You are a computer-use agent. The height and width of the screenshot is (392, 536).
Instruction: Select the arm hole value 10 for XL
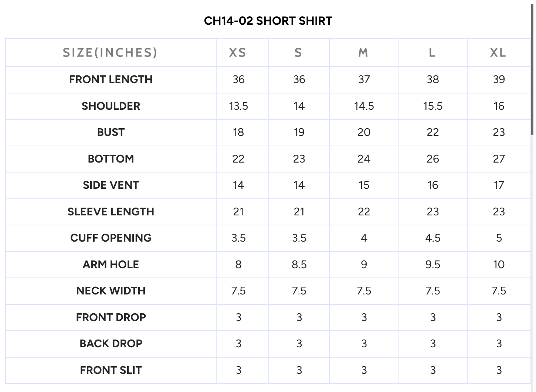point(499,265)
